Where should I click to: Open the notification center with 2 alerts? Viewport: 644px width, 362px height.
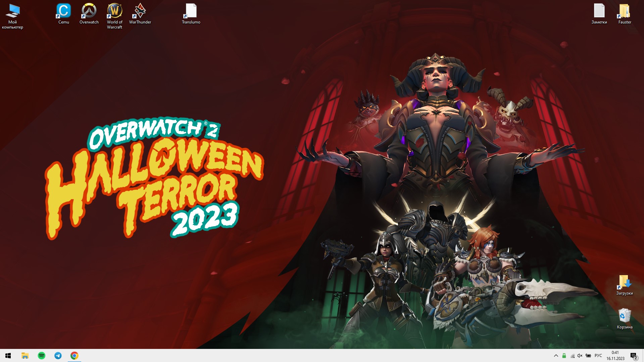[x=634, y=356]
